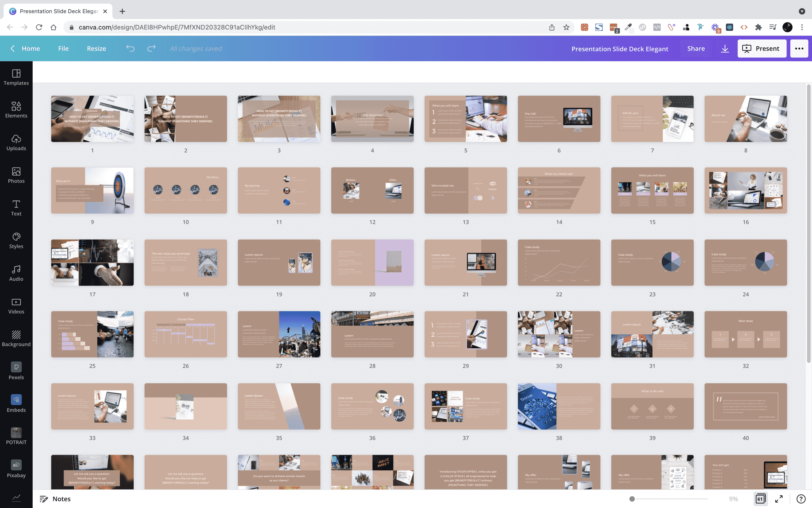Open the File menu
Image resolution: width=812 pixels, height=508 pixels.
click(x=63, y=48)
